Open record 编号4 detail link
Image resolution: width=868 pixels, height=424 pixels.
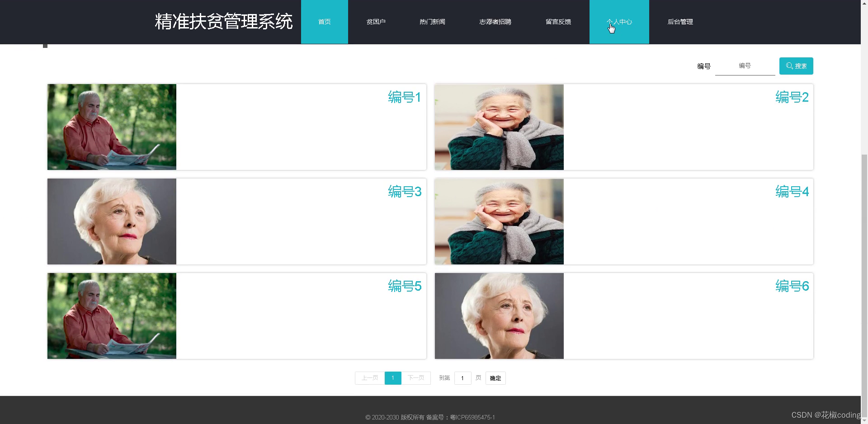click(x=791, y=192)
